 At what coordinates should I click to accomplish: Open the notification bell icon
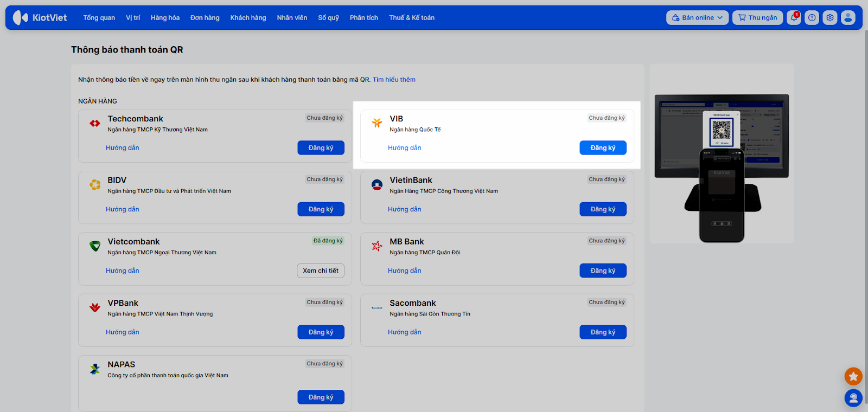pyautogui.click(x=794, y=17)
